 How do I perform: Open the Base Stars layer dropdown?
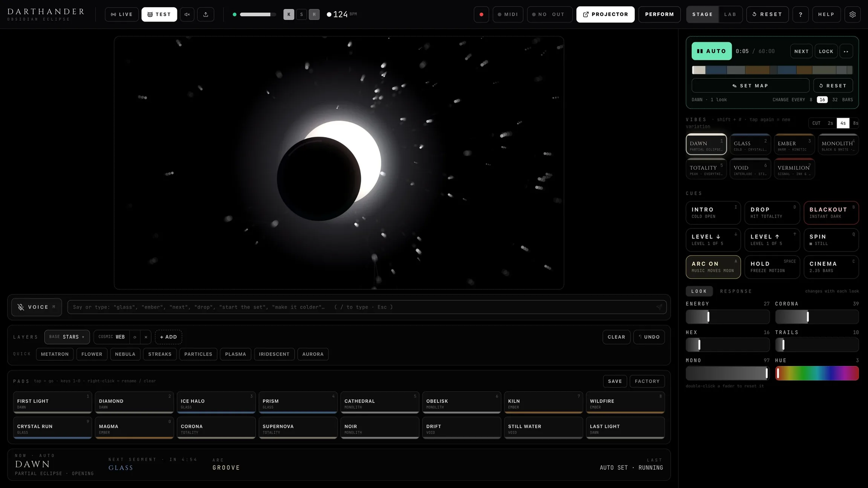(67, 337)
